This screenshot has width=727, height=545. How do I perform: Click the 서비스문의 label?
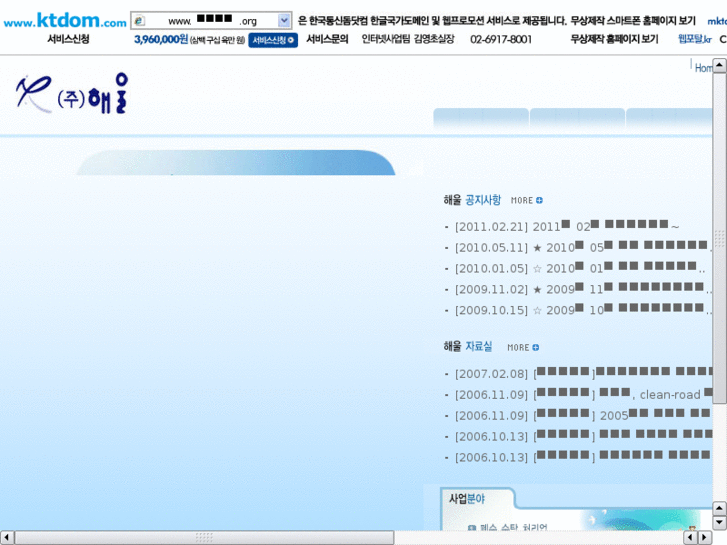tap(327, 39)
